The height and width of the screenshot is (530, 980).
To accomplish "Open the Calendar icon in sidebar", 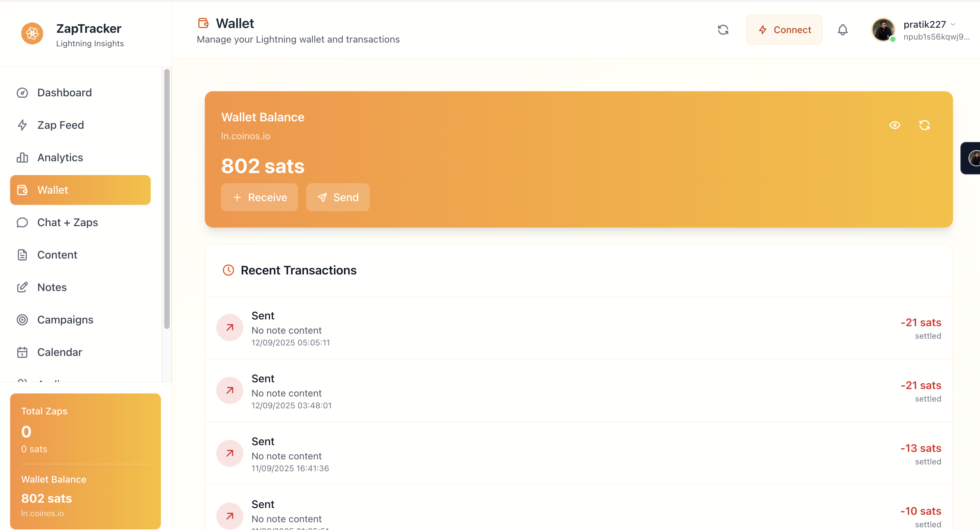I will click(22, 352).
